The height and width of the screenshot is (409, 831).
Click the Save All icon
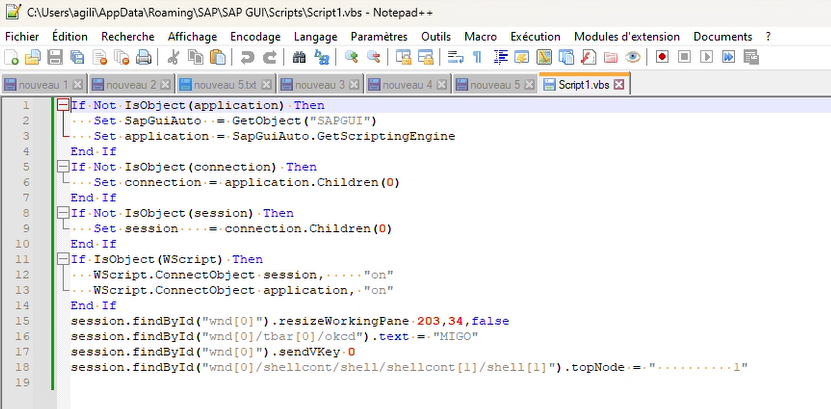[77, 57]
